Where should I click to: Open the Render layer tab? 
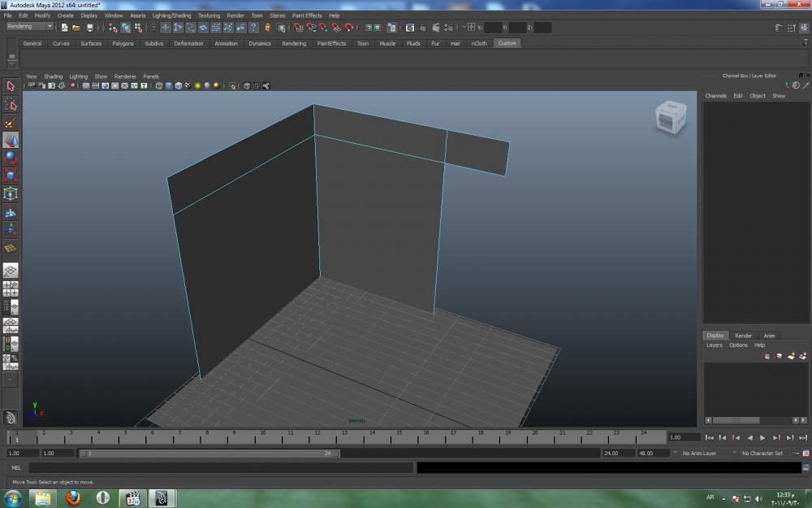743,335
